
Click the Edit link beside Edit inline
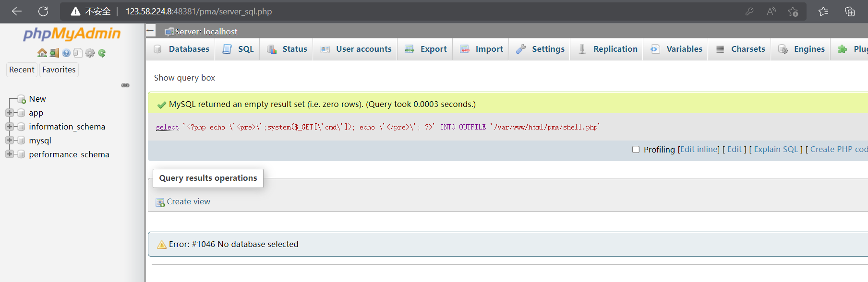[x=735, y=149]
